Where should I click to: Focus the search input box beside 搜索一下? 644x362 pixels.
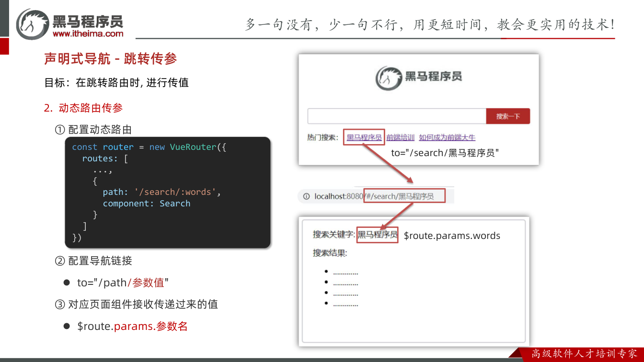(x=397, y=116)
